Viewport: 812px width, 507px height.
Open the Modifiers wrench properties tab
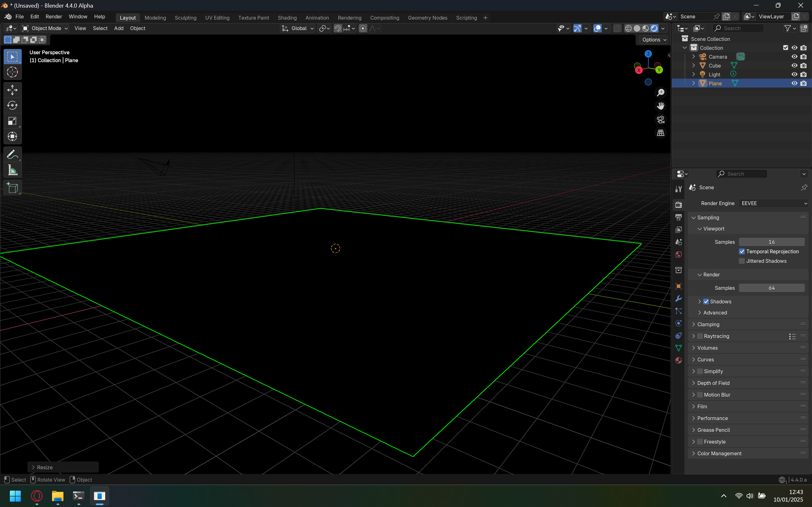pos(678,298)
